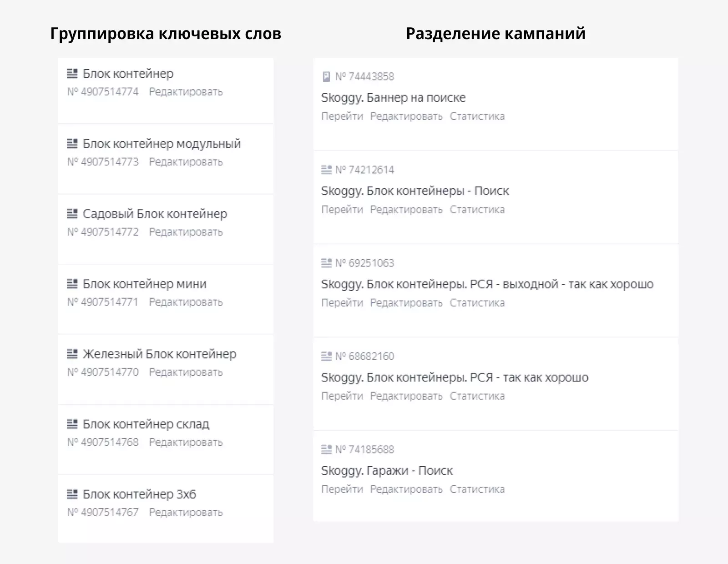Click the campaign number №74185688
This screenshot has width=728, height=564.
(364, 449)
